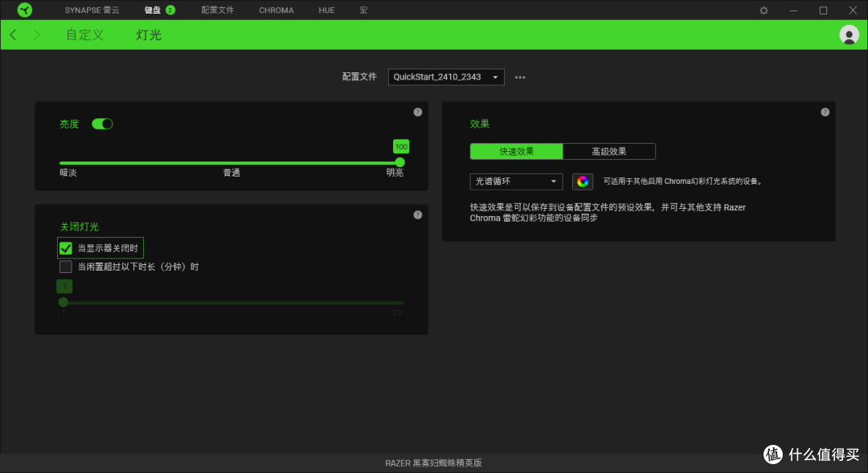Maximize the Synapse window
The height and width of the screenshot is (473, 868).
pos(823,10)
